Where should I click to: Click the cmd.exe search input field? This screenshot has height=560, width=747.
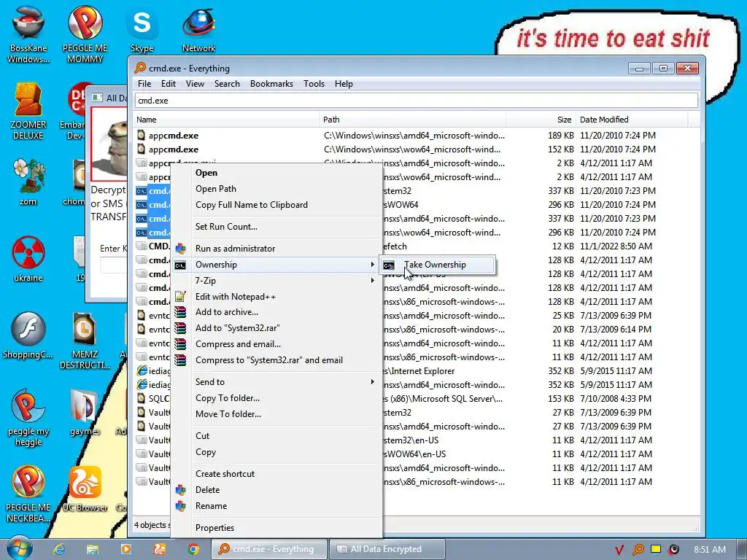pos(417,101)
